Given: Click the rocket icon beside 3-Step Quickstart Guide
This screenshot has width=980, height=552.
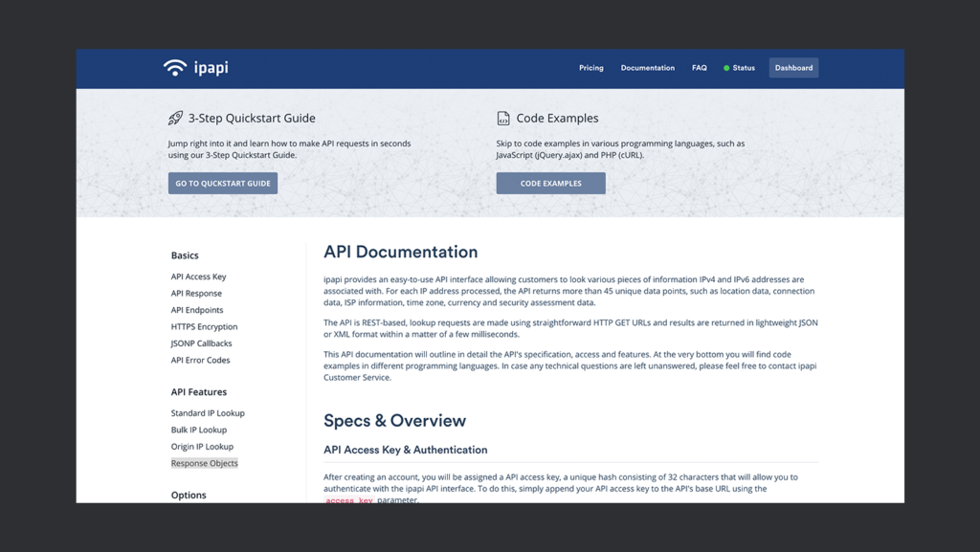Looking at the screenshot, I should [x=176, y=118].
